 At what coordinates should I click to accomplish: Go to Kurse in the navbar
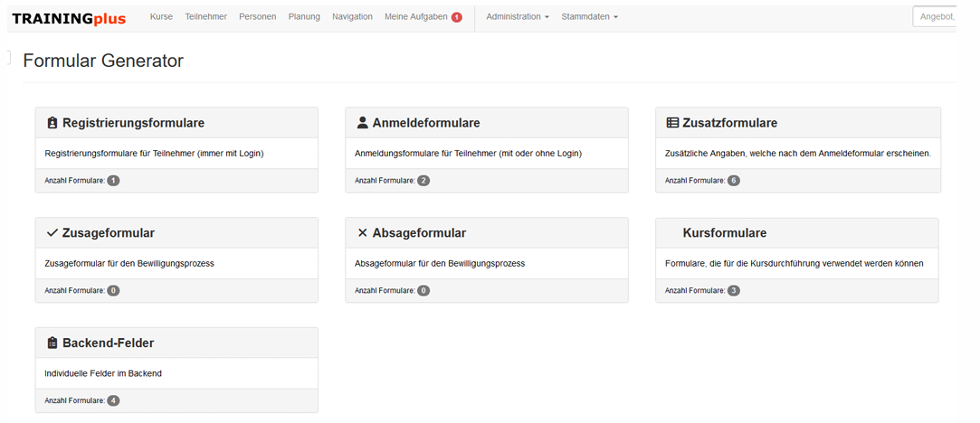click(161, 17)
